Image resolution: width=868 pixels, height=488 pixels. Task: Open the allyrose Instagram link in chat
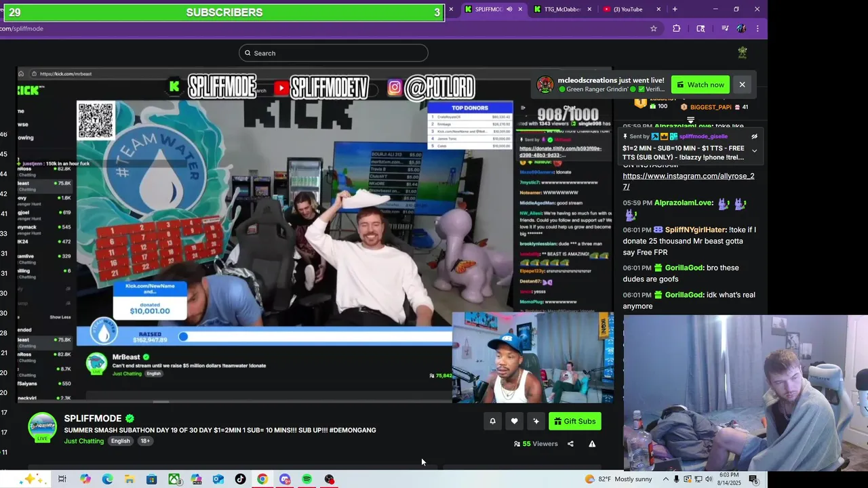coord(688,181)
